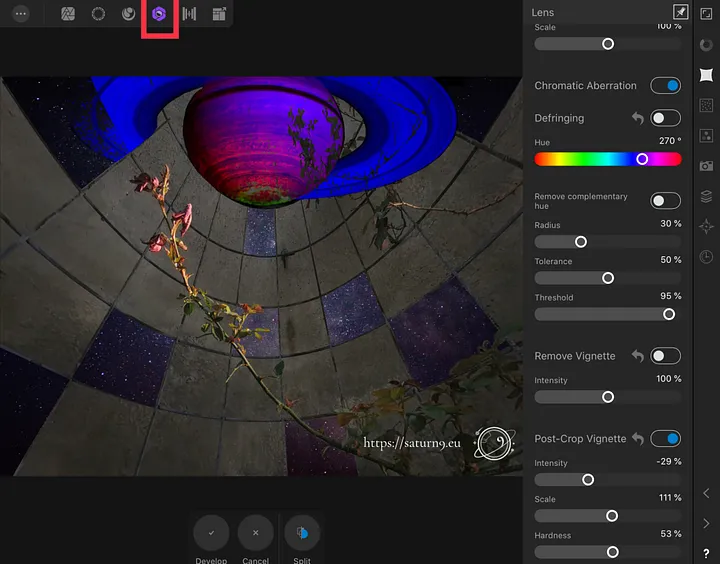
Task: Pin the Lens panel
Action: [x=680, y=12]
